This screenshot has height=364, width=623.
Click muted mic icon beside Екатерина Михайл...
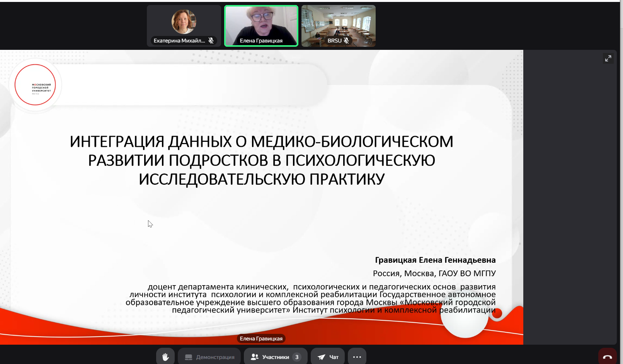(x=211, y=41)
